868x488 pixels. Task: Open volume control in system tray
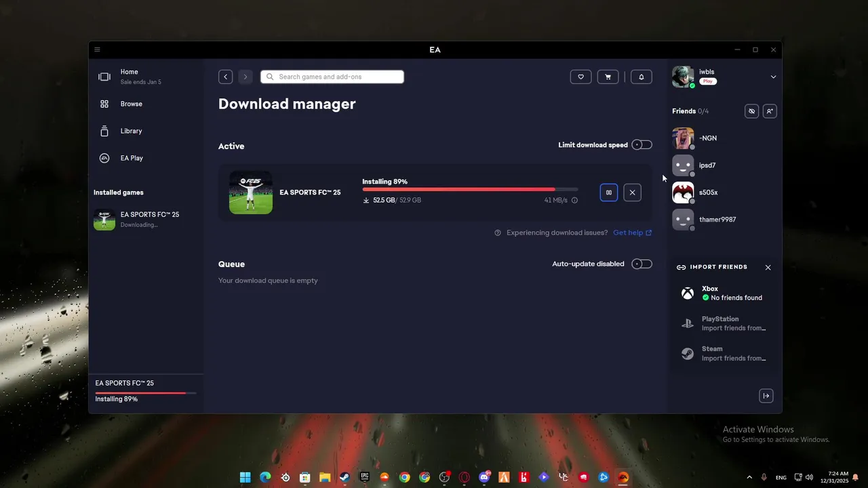[x=809, y=477]
